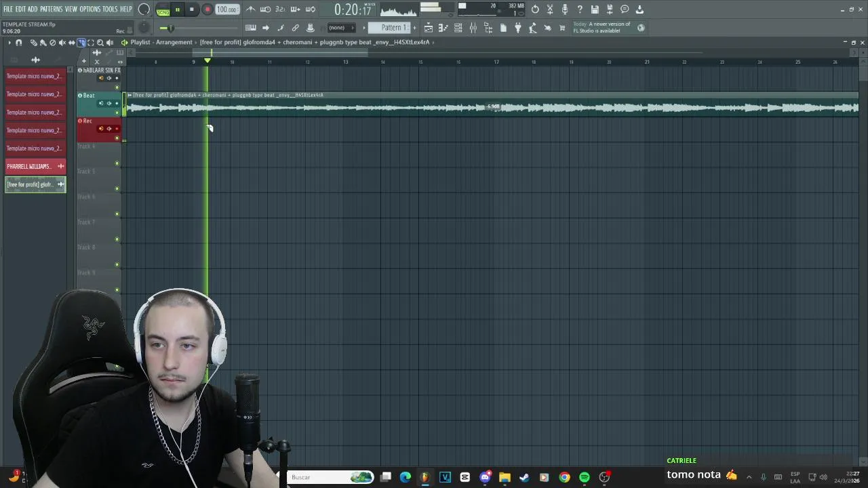The image size is (868, 488).
Task: Open Spotify from the Windows taskbar
Action: [x=584, y=477]
